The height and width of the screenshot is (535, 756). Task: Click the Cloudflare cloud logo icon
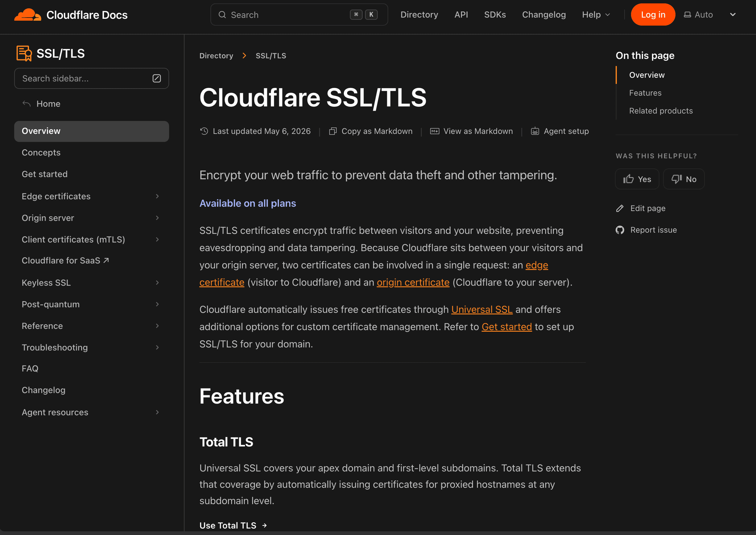pos(28,15)
